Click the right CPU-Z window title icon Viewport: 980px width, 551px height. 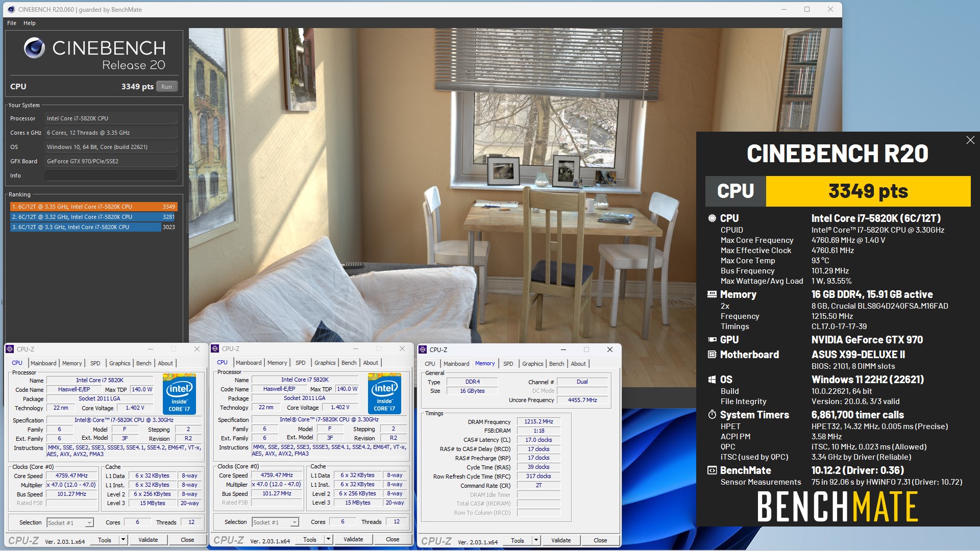(x=423, y=349)
